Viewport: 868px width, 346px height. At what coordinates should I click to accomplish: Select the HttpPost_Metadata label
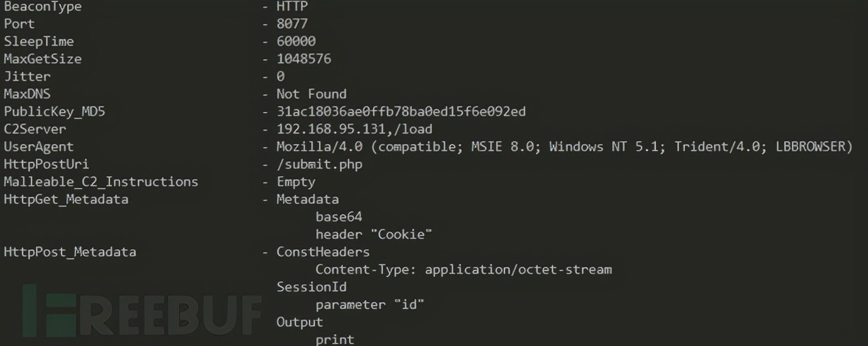pyautogui.click(x=70, y=252)
